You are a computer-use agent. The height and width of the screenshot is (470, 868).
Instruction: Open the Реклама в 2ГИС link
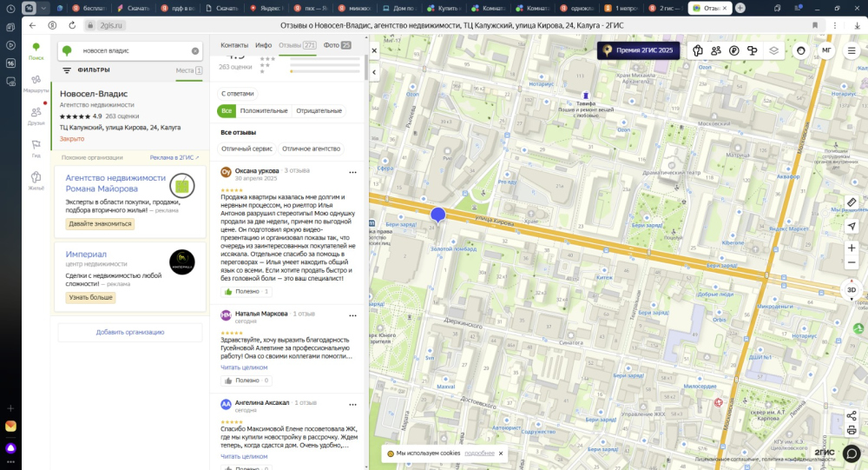point(174,158)
